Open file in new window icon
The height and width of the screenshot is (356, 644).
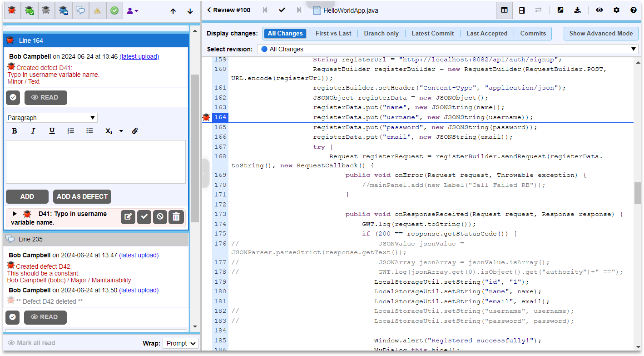560,10
